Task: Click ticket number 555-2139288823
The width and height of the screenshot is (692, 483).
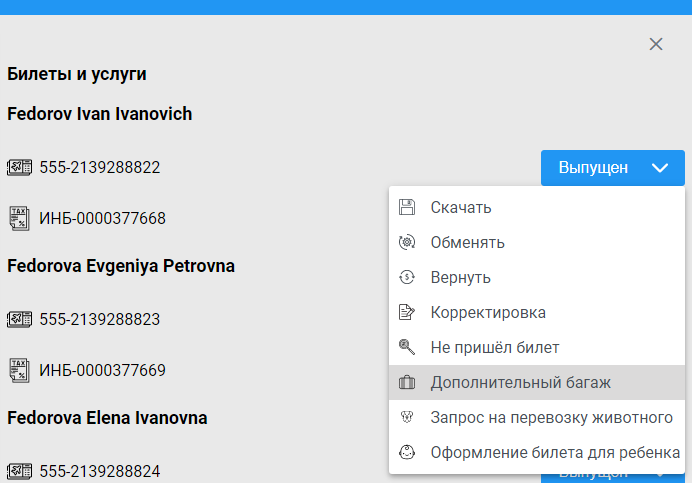Action: tap(100, 320)
